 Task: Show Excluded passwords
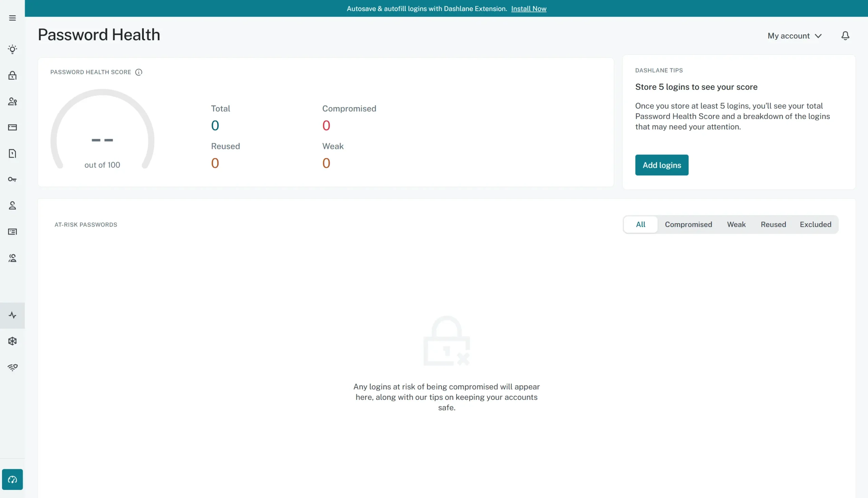coord(815,224)
